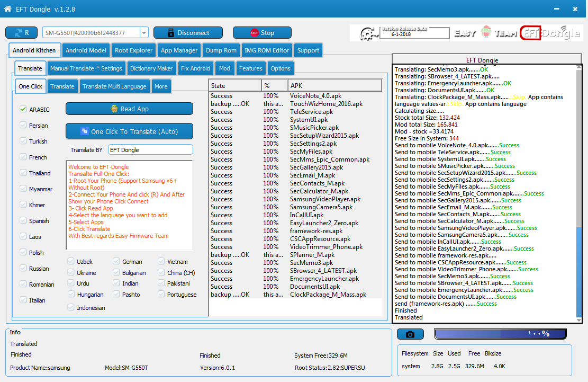The height and width of the screenshot is (382, 588).
Task: Switch to the Android Model tab
Action: (86, 50)
